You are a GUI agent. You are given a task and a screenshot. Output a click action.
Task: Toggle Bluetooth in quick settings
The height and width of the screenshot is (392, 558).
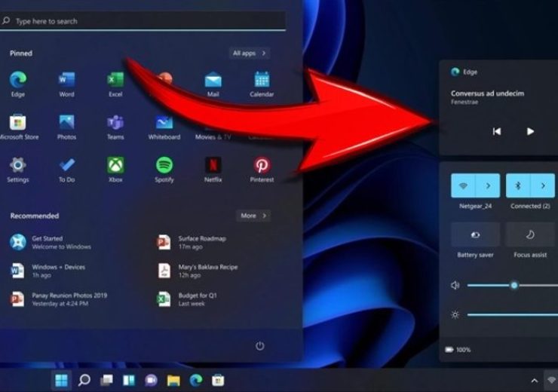click(x=518, y=185)
